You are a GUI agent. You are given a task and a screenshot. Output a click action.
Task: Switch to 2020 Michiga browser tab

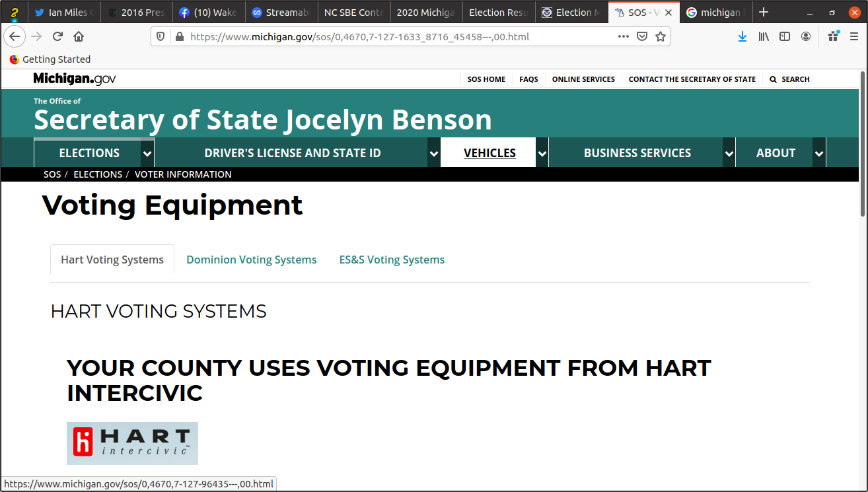tap(426, 13)
